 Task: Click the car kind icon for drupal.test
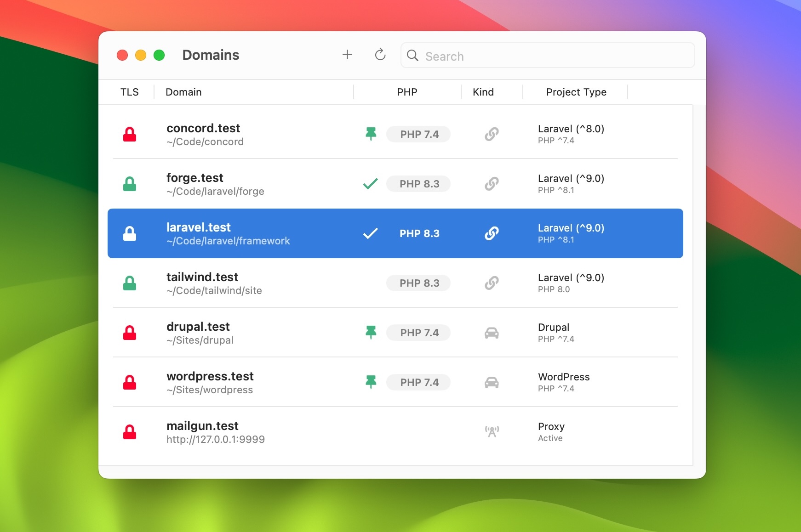coord(492,333)
